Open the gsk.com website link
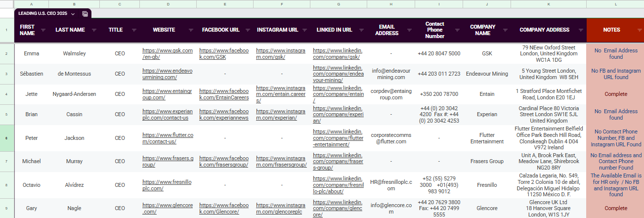Viewport: 644px width, 218px height. point(167,53)
